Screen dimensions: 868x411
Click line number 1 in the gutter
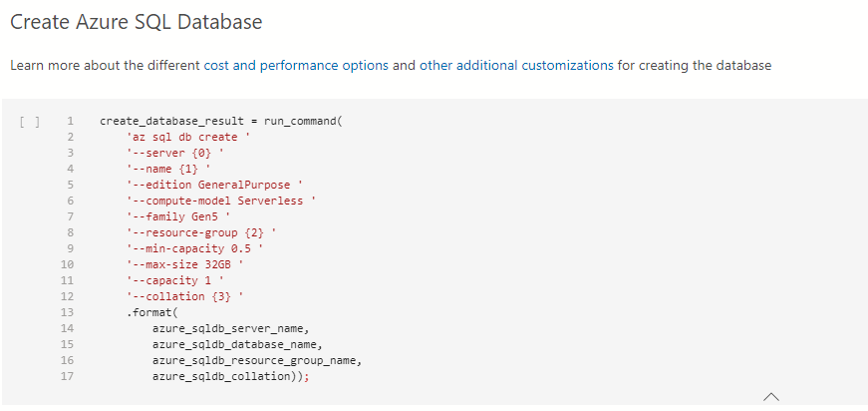[x=70, y=122]
